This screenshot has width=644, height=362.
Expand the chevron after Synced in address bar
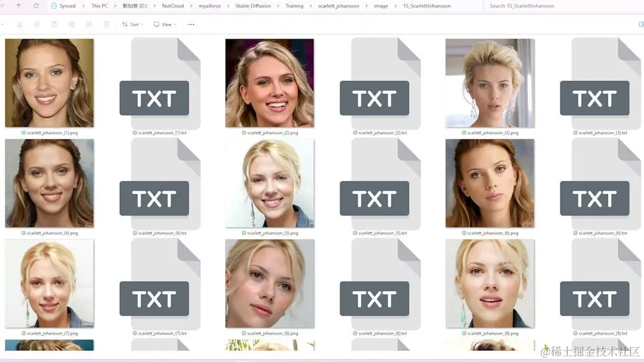pyautogui.click(x=84, y=6)
